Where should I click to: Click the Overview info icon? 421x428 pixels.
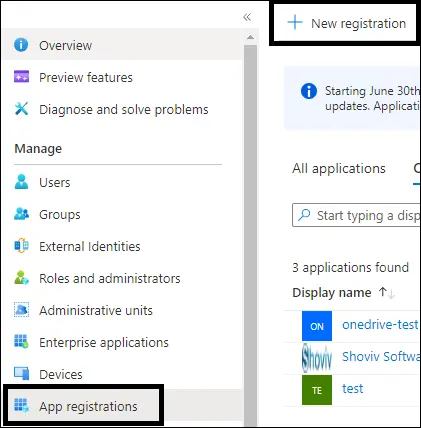tap(21, 45)
